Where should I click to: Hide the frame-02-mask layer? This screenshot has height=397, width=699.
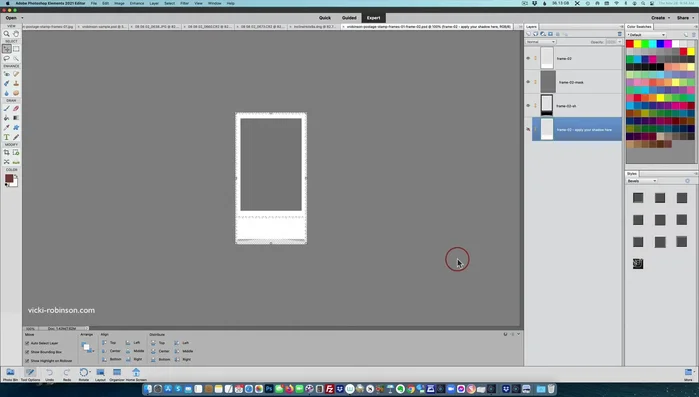[528, 82]
